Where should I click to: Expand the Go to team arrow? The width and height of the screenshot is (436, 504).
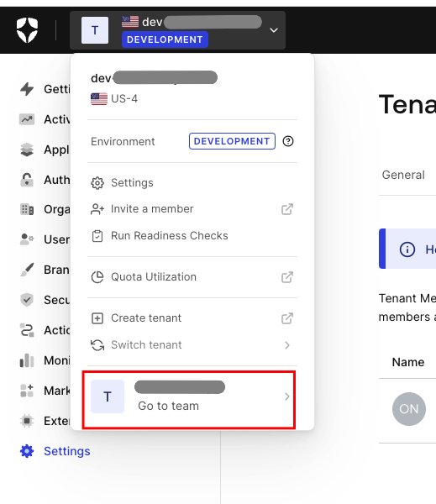click(287, 396)
